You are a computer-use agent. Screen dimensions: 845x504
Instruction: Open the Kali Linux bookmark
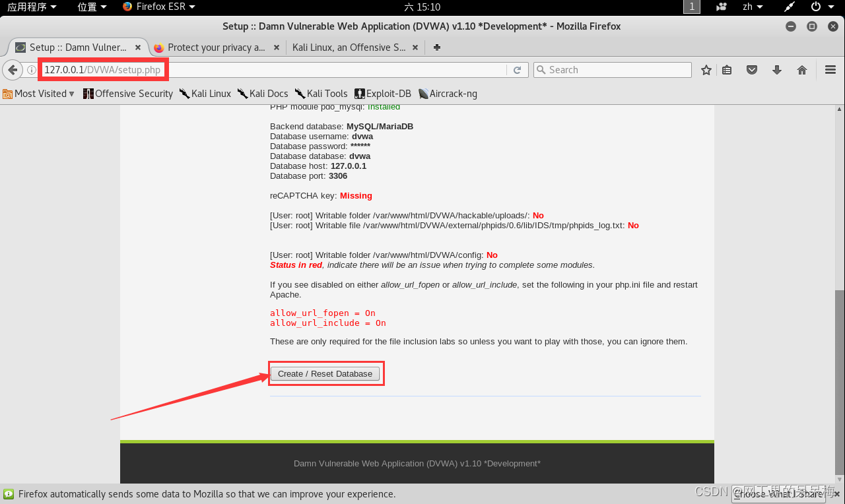pyautogui.click(x=205, y=94)
